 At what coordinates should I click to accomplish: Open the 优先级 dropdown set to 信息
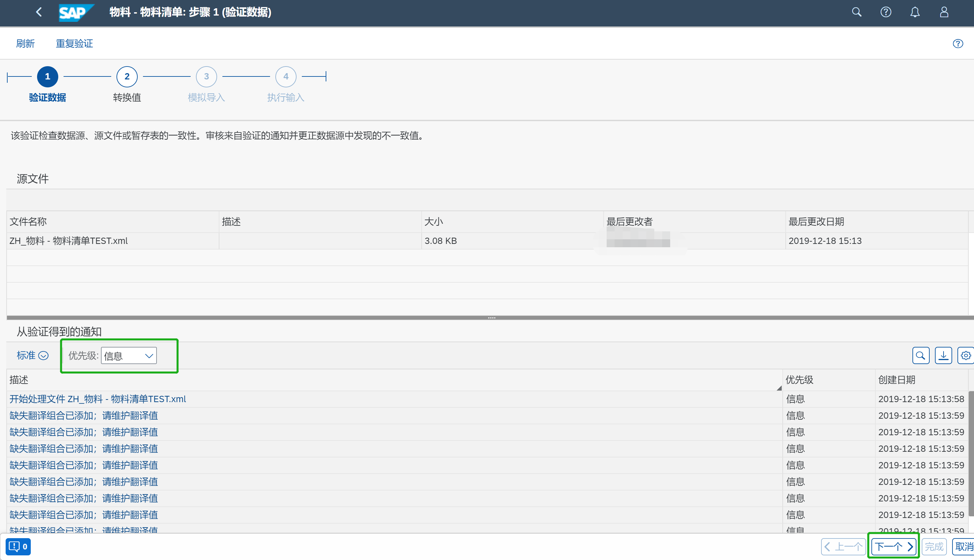click(x=129, y=355)
